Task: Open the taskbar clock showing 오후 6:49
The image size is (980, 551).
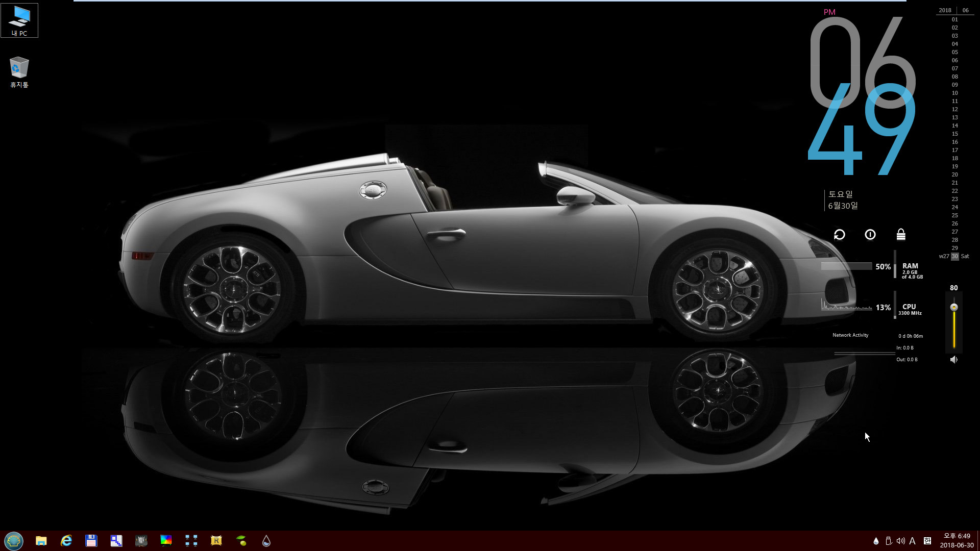Action: tap(957, 540)
